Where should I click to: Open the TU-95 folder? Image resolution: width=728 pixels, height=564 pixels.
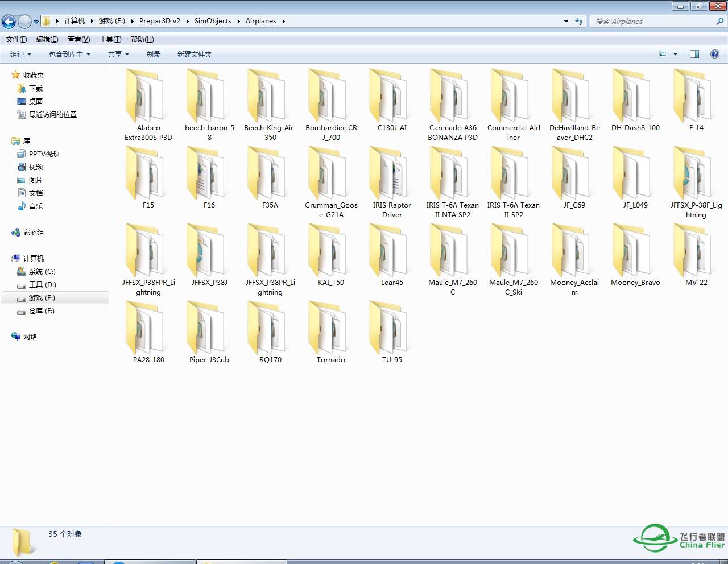(x=392, y=332)
